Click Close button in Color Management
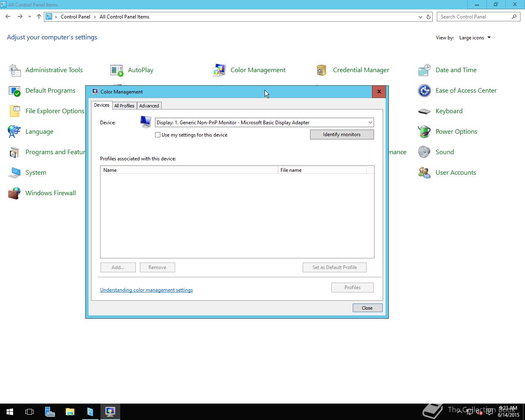Viewport: 525px width, 420px height. pos(367,308)
